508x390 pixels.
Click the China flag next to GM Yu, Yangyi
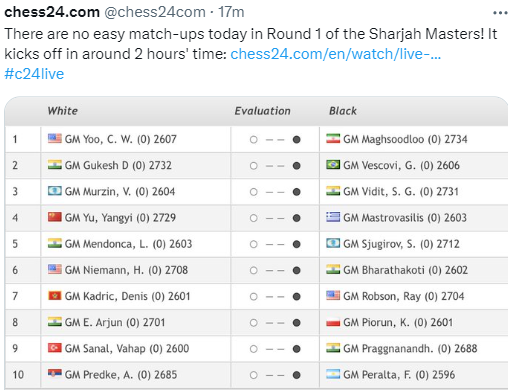pyautogui.click(x=54, y=217)
